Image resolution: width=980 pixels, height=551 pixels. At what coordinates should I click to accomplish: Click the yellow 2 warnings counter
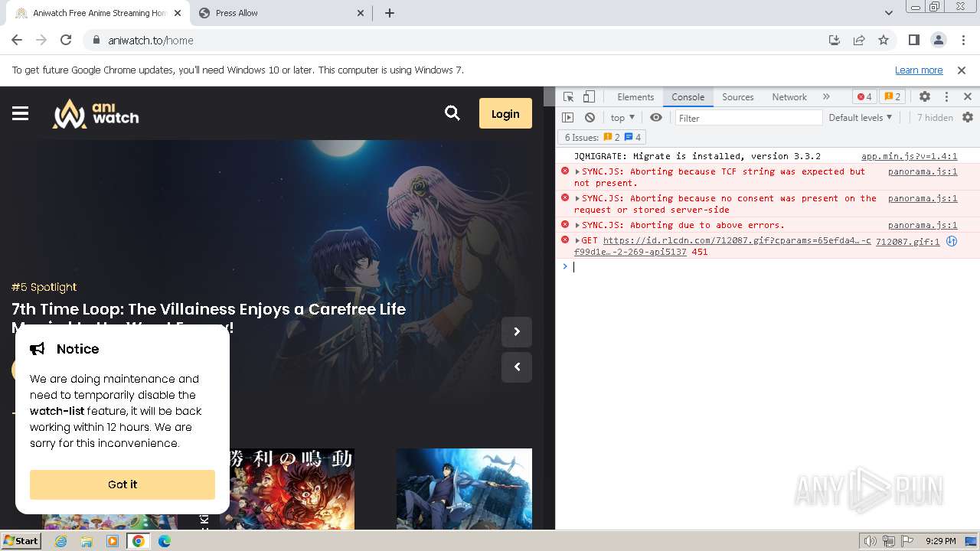coord(892,96)
